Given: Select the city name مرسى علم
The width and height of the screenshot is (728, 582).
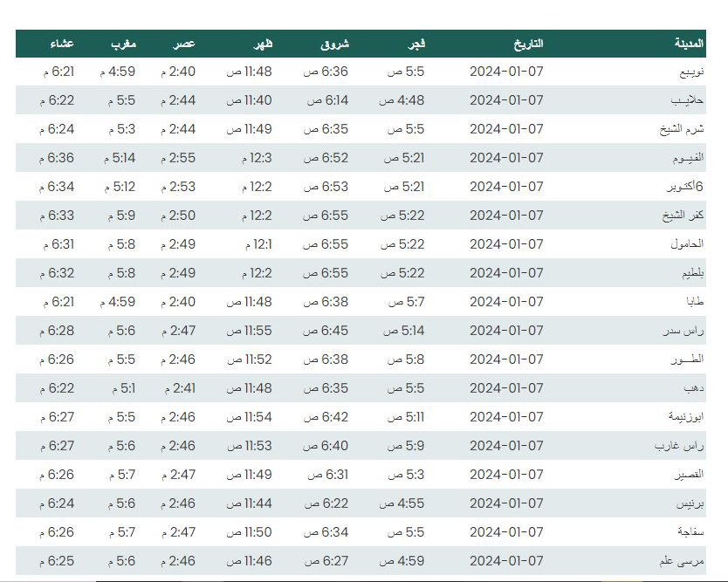Looking at the screenshot, I should pyautogui.click(x=682, y=561).
